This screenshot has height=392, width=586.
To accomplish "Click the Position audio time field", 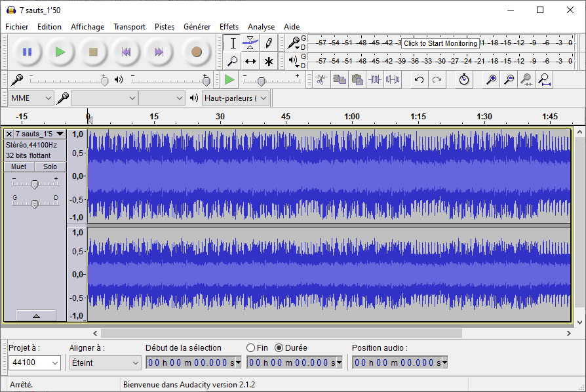I will (x=400, y=363).
